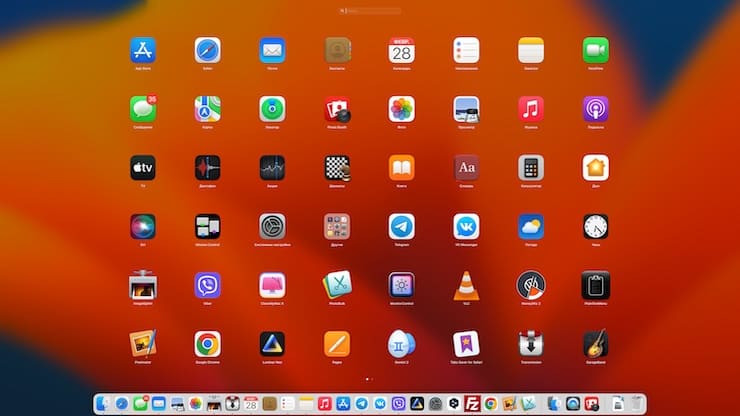Open Music in the Launchpad grid

(531, 109)
